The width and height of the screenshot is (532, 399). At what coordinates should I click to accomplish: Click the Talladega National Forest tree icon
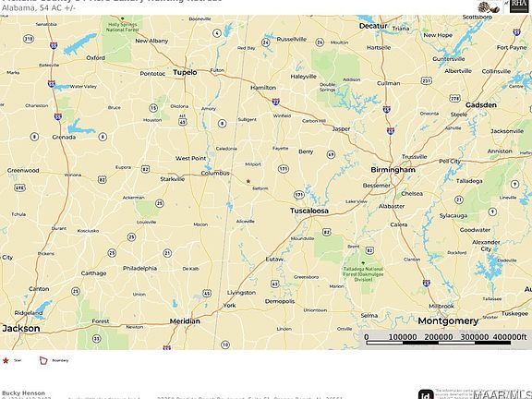point(363,263)
